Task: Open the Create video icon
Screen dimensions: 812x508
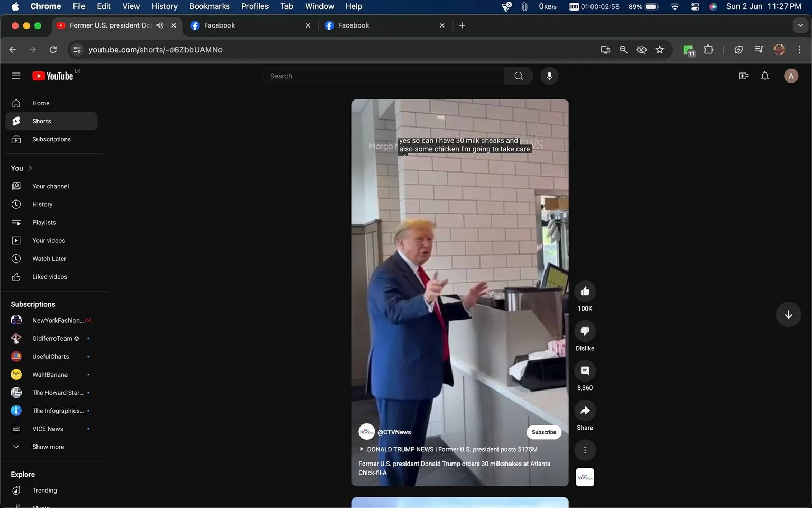Action: pos(743,76)
